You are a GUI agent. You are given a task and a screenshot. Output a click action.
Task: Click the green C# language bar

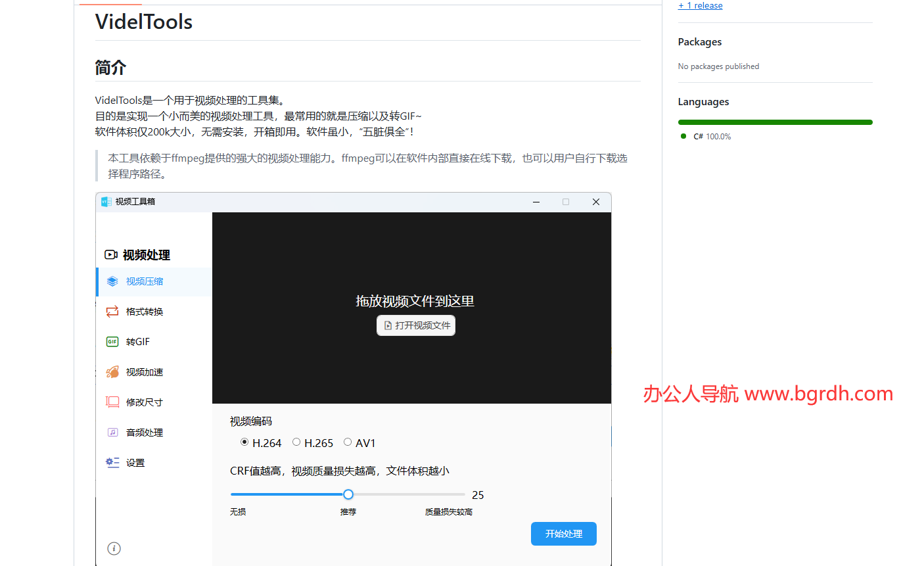[775, 122]
